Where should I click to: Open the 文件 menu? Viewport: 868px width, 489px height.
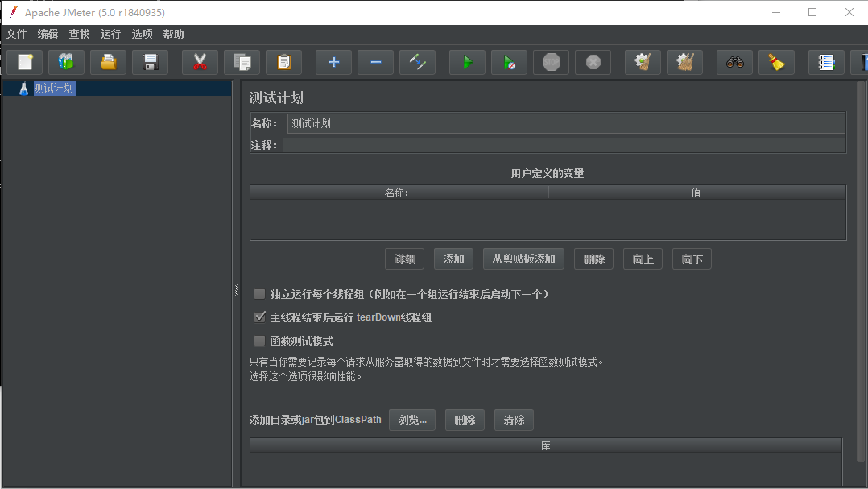(17, 35)
